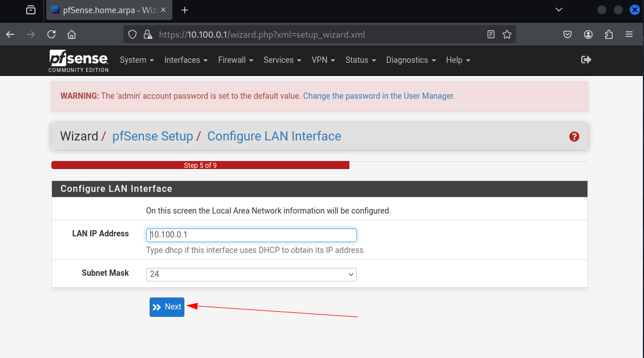Open the Firewall menu
The height and width of the screenshot is (358, 644).
point(235,60)
